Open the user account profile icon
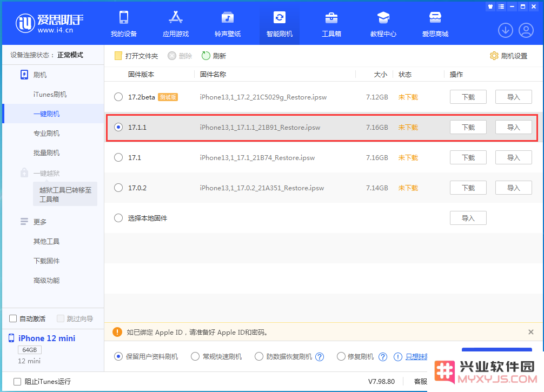The image size is (544, 392). coord(526,30)
